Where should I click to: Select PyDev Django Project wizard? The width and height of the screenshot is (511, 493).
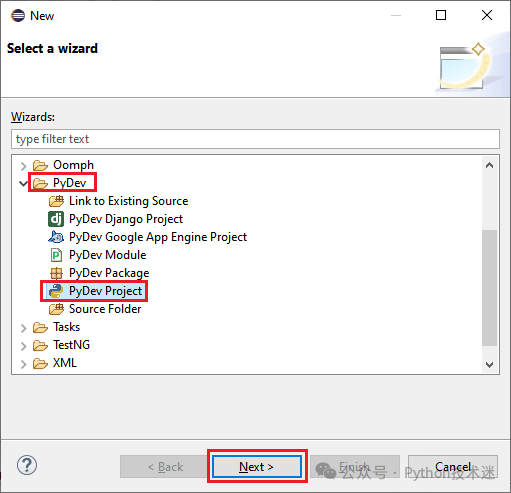coord(126,219)
